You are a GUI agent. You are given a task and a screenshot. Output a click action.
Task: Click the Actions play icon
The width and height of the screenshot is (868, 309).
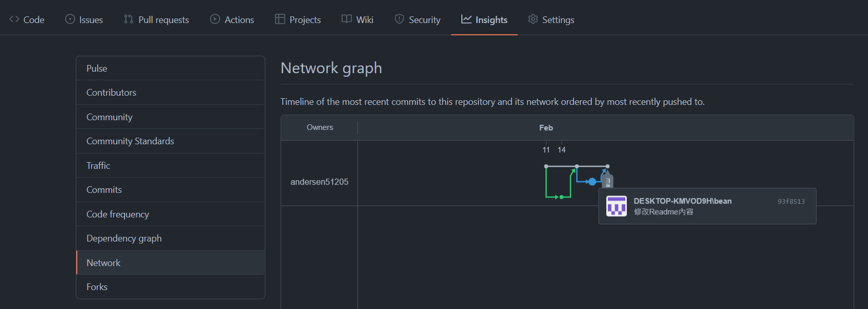215,19
